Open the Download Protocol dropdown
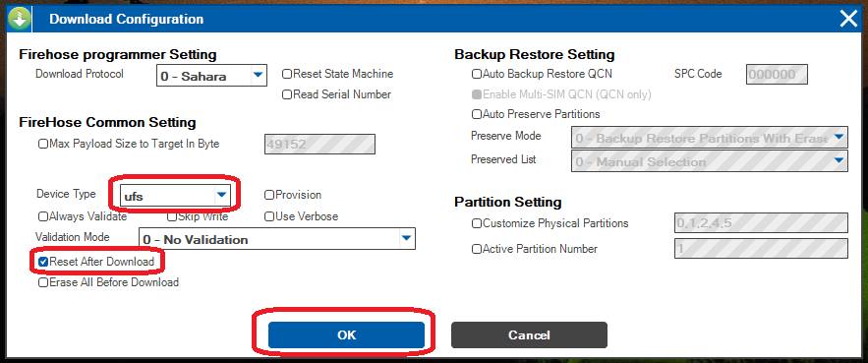 click(212, 76)
